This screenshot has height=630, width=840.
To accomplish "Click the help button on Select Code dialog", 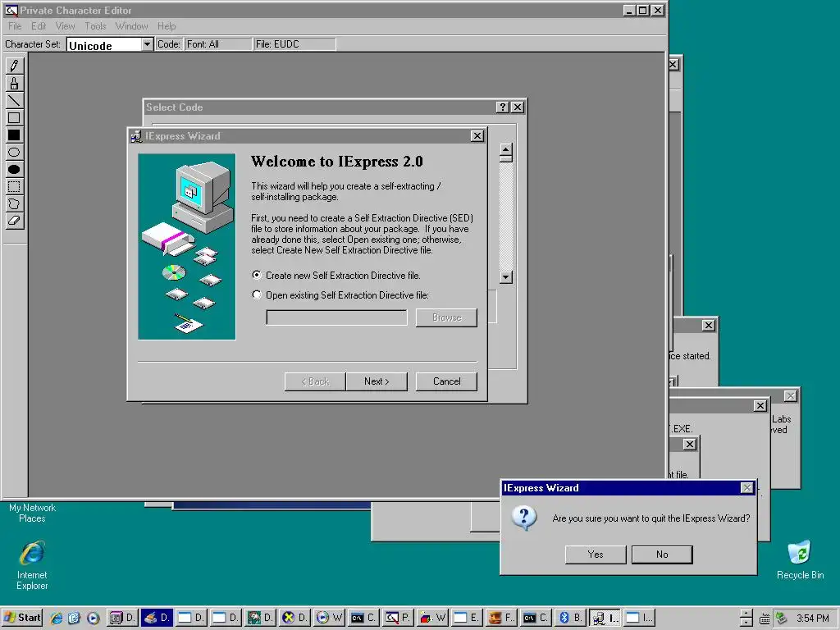I will click(x=502, y=107).
